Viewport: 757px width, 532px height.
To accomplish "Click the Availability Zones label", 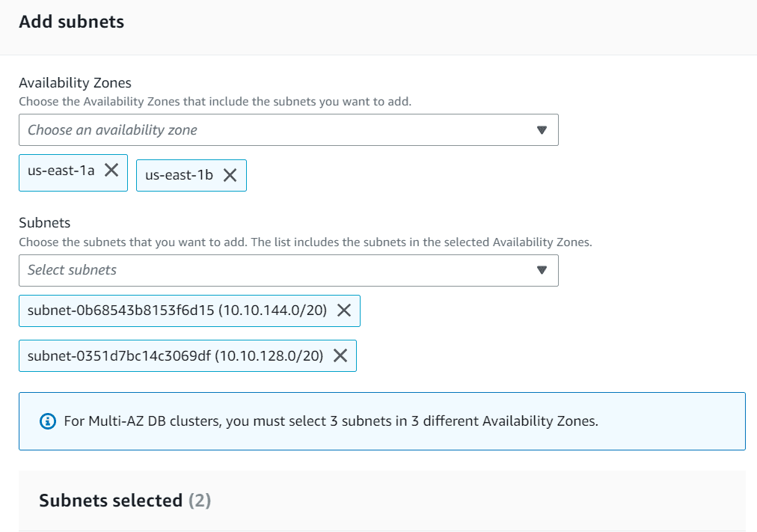I will tap(75, 83).
